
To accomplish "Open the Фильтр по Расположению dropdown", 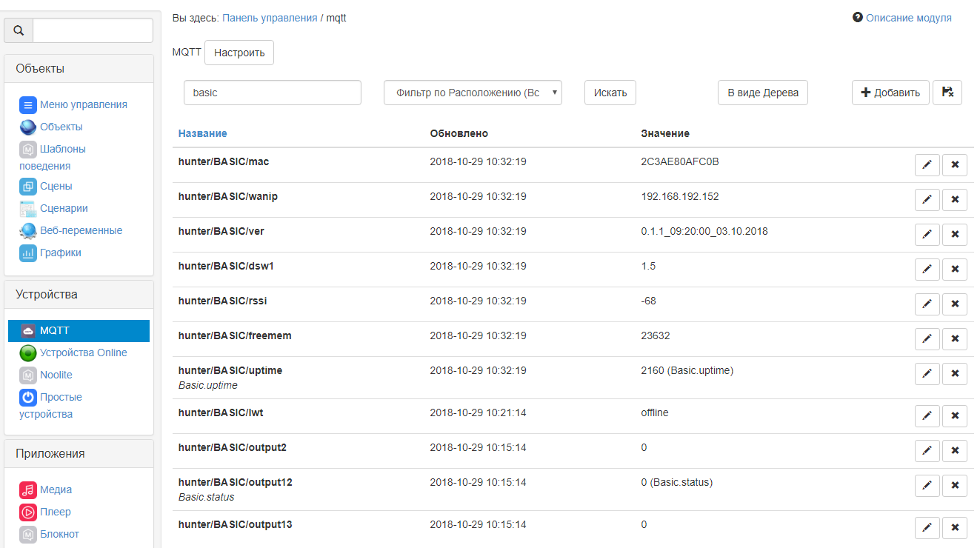I will pyautogui.click(x=473, y=93).
